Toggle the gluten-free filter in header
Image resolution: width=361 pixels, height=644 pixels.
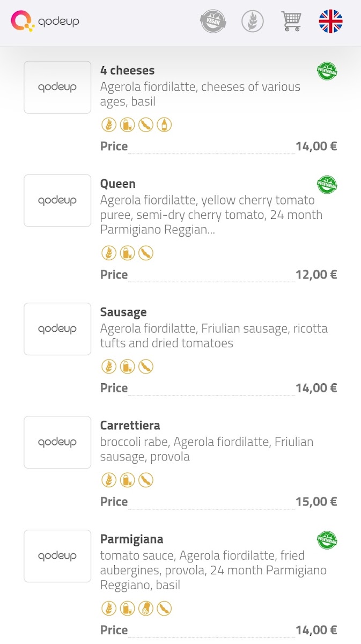click(252, 21)
